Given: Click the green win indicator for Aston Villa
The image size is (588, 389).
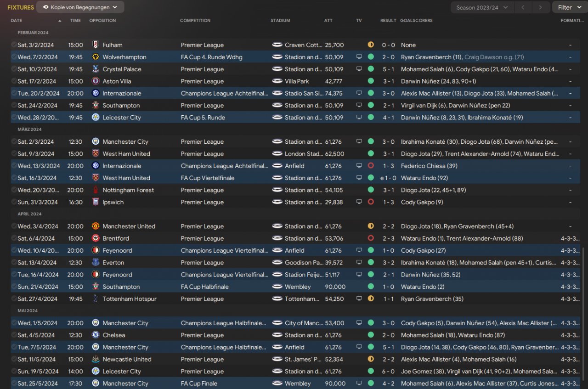Looking at the screenshot, I should pyautogui.click(x=371, y=81).
